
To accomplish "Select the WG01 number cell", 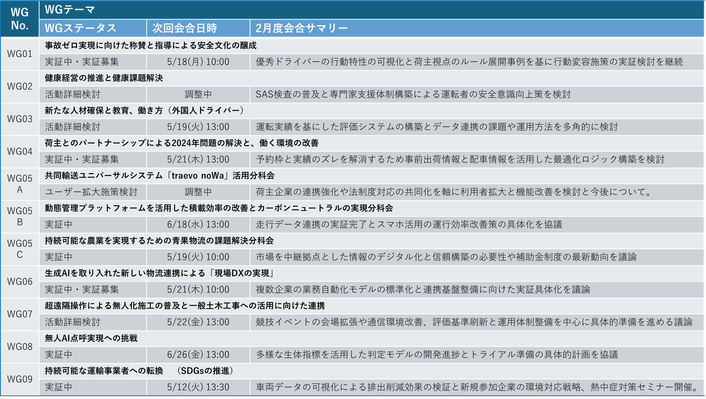I will 19,54.
